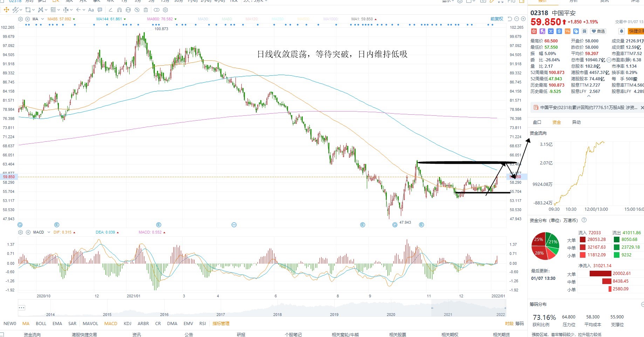
Task: Click the 时段 time period button
Action: pos(509,323)
